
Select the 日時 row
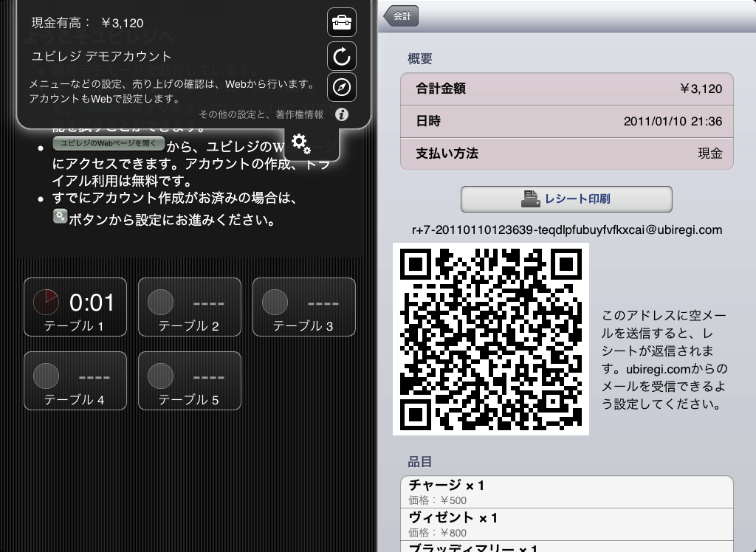(x=567, y=122)
